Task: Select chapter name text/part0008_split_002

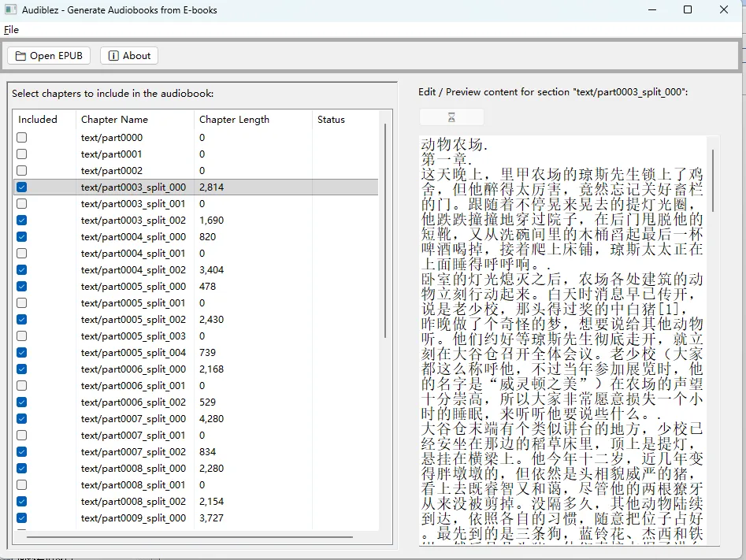Action: 133,502
